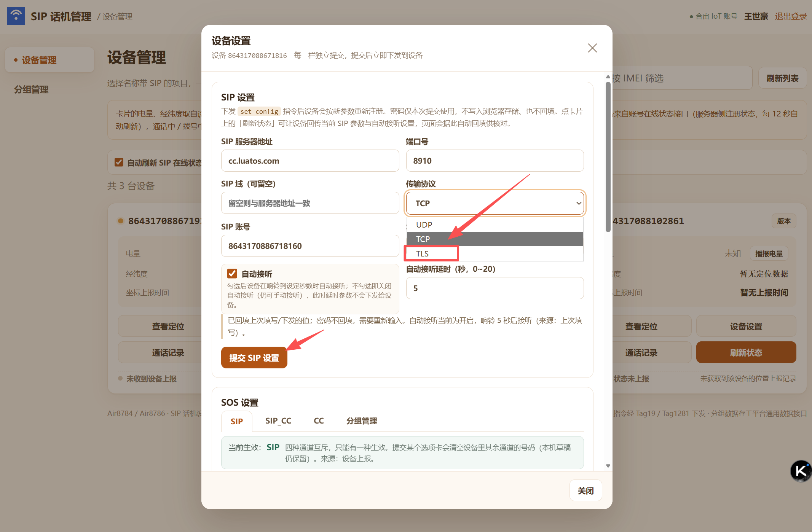The height and width of the screenshot is (532, 812).
Task: Toggle 自动刷新 SIP 在线状态 checkbox
Action: 119,162
